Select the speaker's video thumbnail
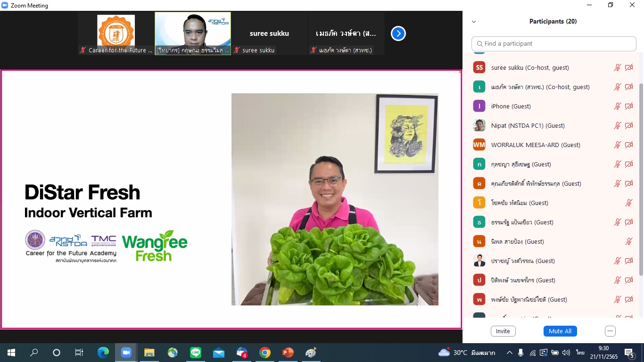The width and height of the screenshot is (644, 362). pos(193,33)
